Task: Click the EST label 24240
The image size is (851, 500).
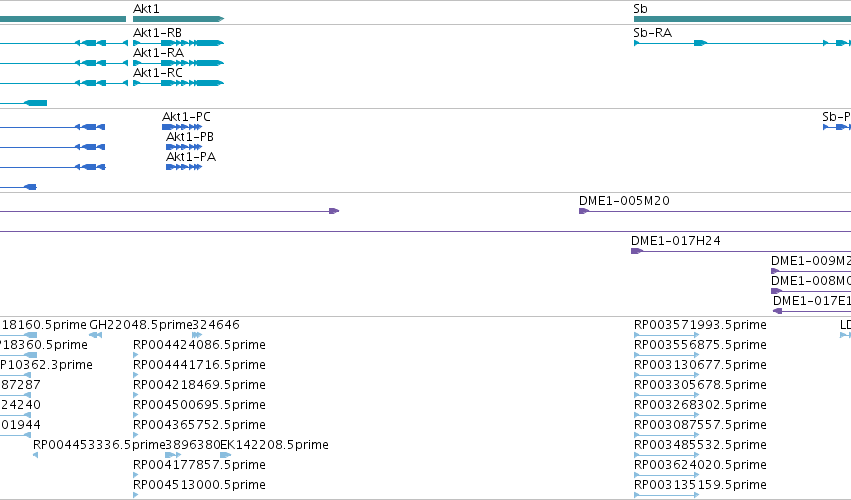Action: click(20, 405)
